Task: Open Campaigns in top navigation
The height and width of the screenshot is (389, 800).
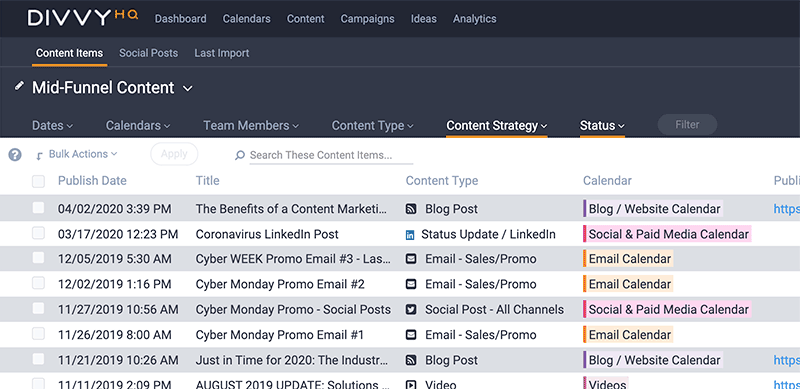Action: click(367, 19)
